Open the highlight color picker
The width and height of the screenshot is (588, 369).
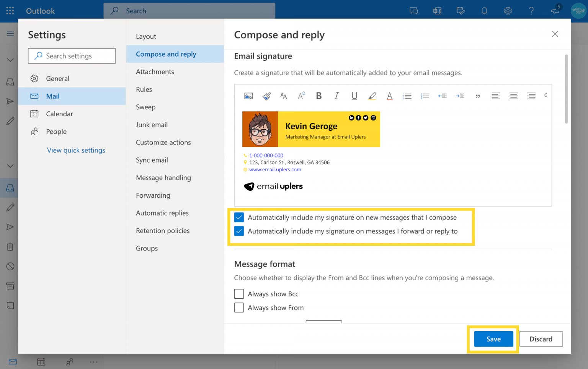(x=372, y=96)
